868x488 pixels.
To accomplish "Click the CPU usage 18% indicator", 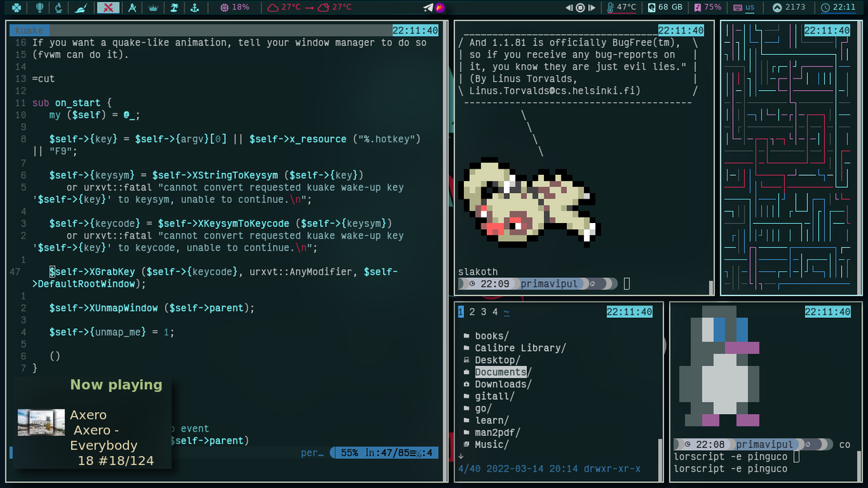I will 235,7.
